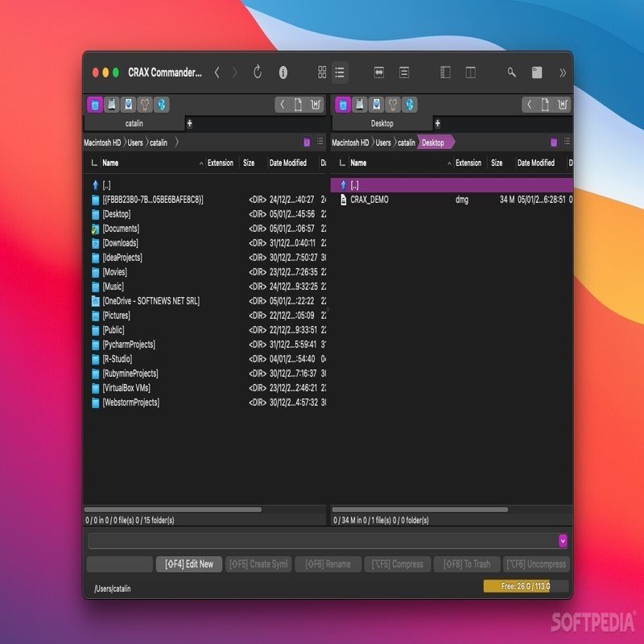Viewport: 644px width, 644px height.
Task: Select the [OneDrive - SOFTNEWS NET SRL] folder
Action: (x=205, y=301)
